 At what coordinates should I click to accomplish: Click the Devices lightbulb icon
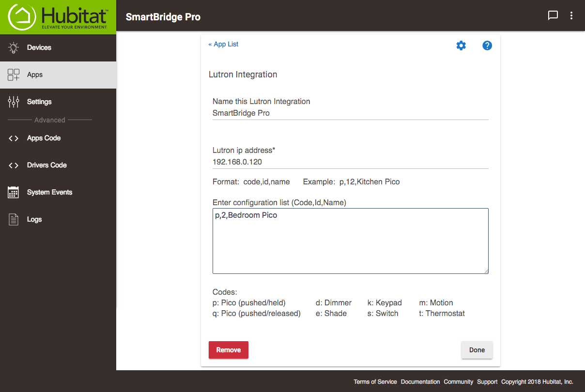[14, 47]
